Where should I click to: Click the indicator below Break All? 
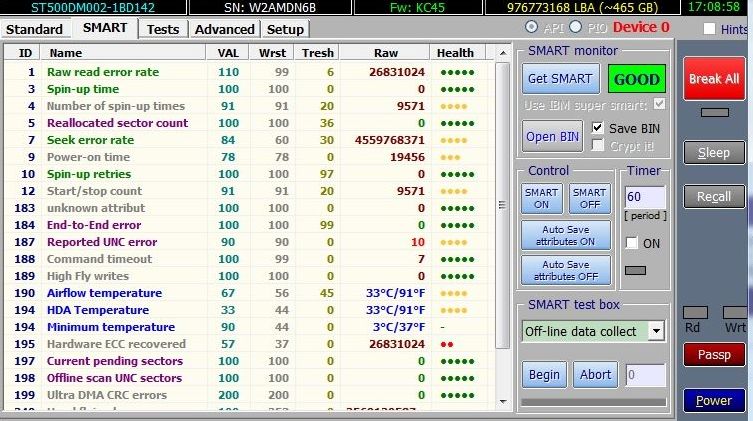tap(715, 112)
